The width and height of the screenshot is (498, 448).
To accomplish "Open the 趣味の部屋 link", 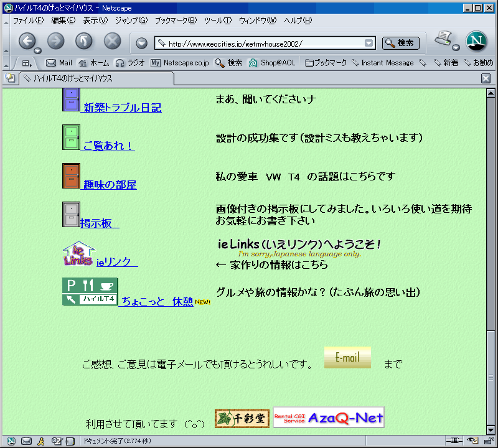I will tap(110, 185).
